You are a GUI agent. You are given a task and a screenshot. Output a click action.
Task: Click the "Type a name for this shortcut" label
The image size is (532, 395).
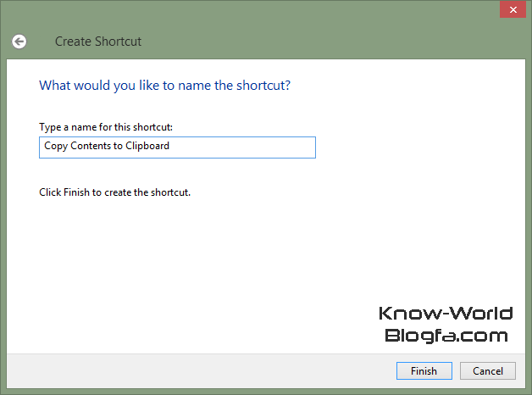click(106, 127)
